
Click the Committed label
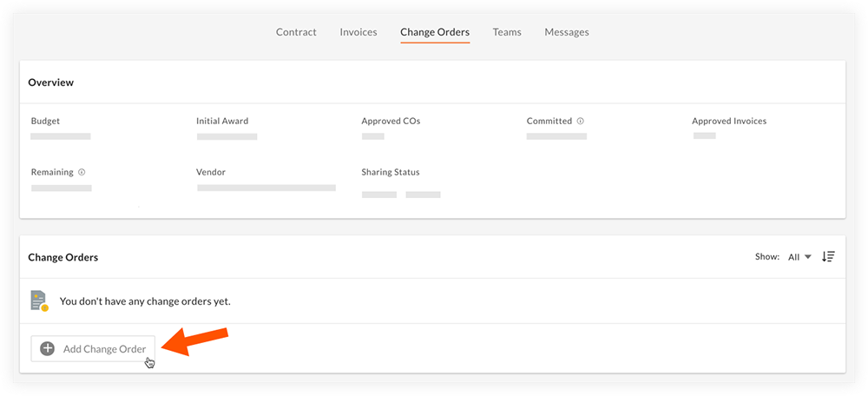coord(549,121)
